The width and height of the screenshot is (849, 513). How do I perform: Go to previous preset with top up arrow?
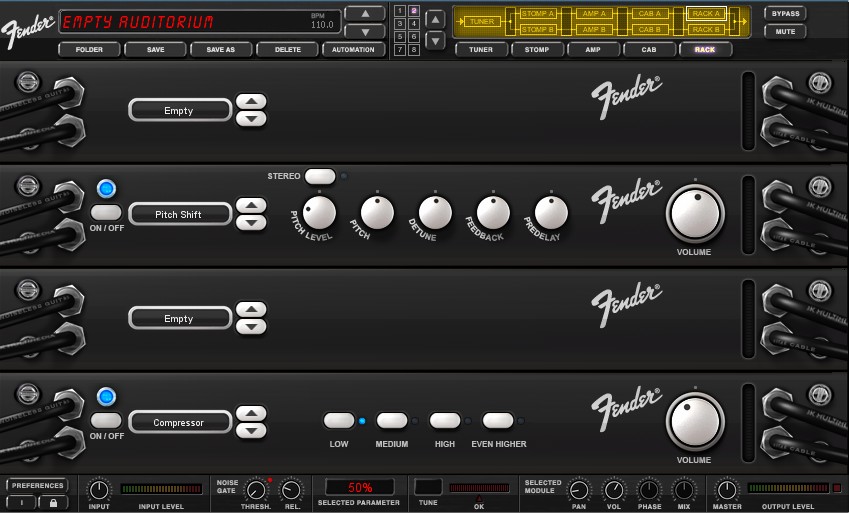(x=365, y=14)
